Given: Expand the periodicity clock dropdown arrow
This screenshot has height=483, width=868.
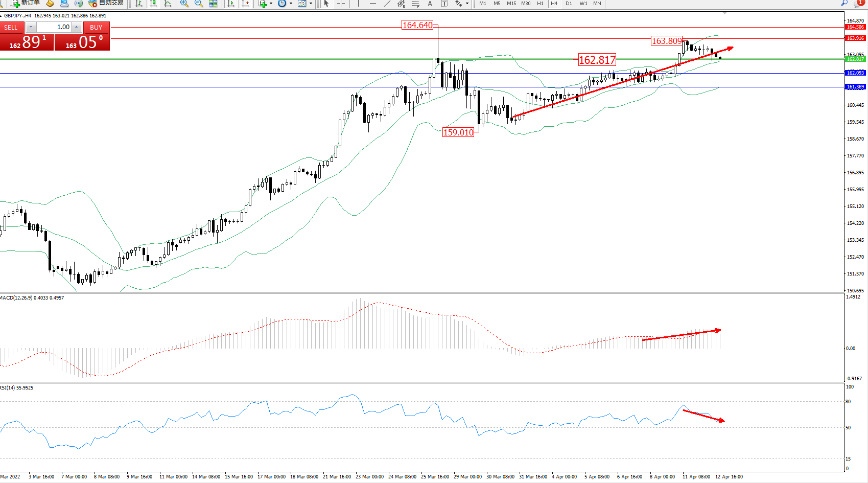Looking at the screenshot, I should (x=291, y=4).
